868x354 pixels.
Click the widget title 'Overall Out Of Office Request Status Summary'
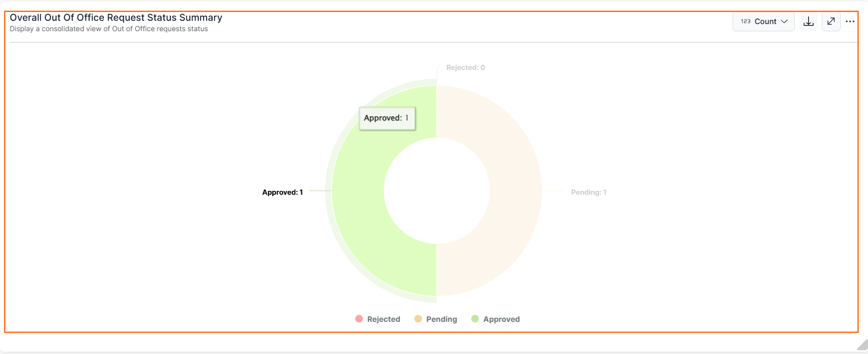point(116,17)
